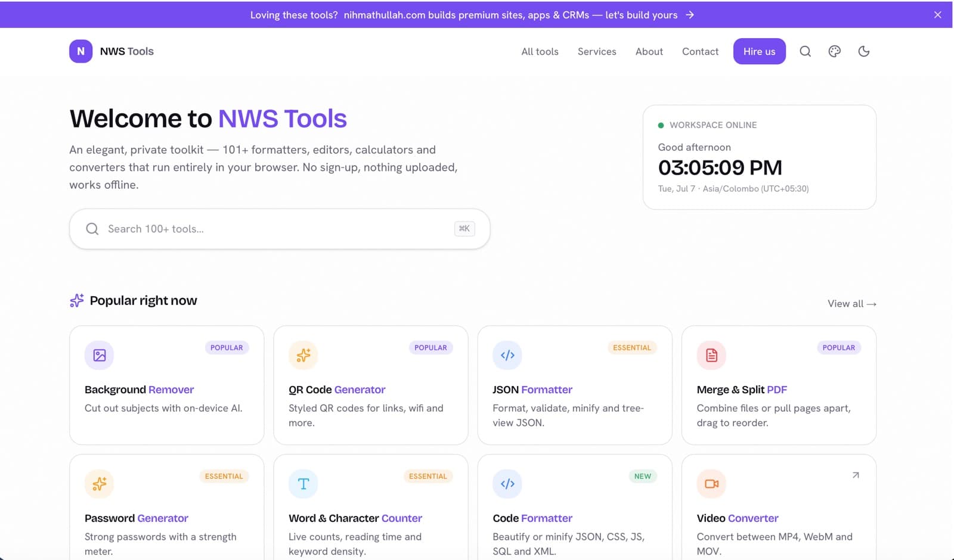
Task: Click the Merge & Split PDF document icon
Action: point(711,355)
